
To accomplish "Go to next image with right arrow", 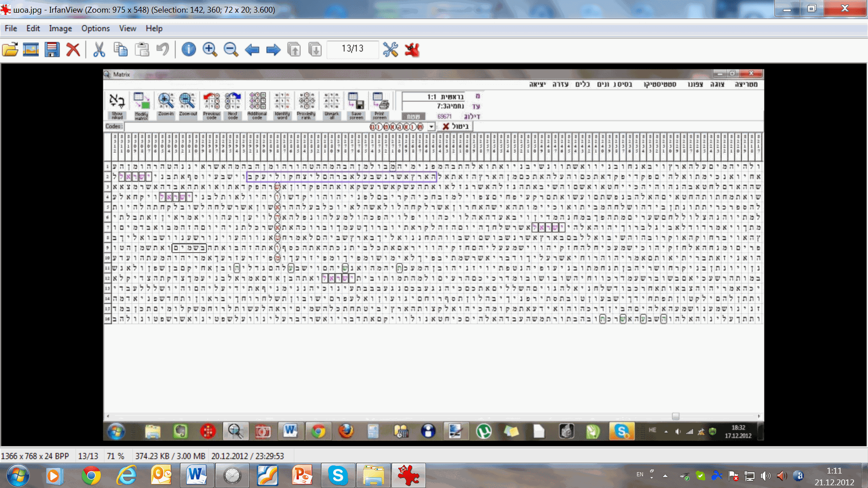I will pos(273,49).
